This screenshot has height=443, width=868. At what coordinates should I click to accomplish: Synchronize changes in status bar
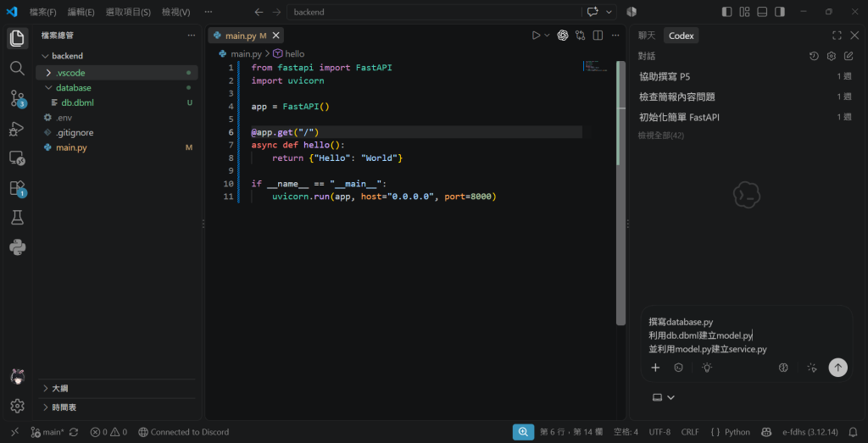pos(74,432)
